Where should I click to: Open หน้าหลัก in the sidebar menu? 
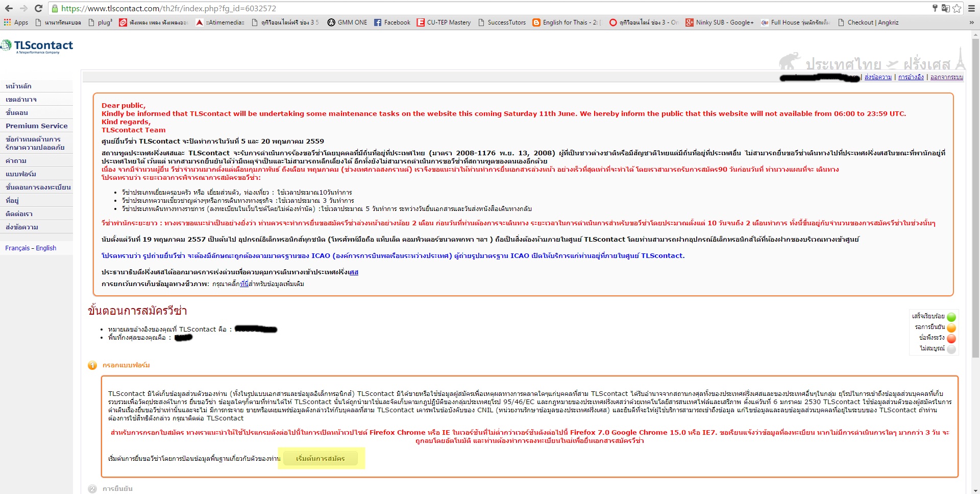pos(37,86)
